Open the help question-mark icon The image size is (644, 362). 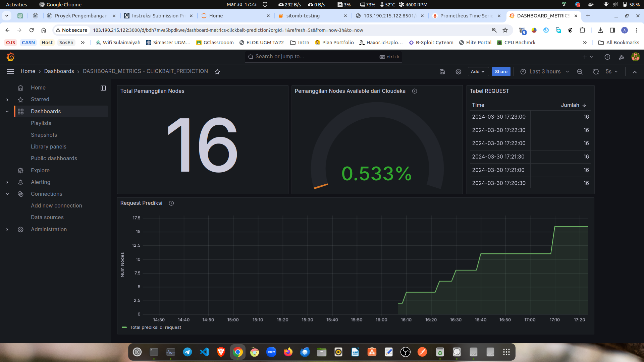point(607,57)
